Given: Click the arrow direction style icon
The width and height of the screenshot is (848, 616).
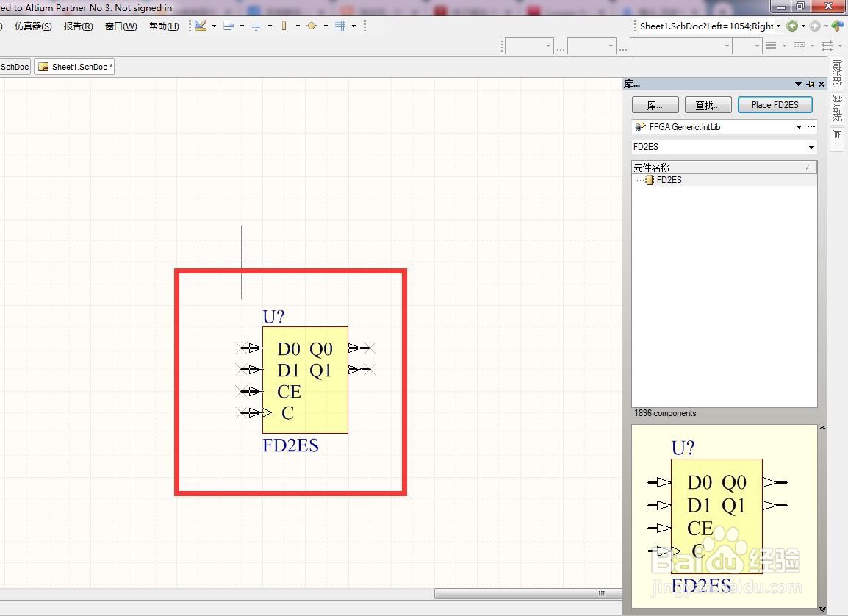Looking at the screenshot, I should pos(827,46).
